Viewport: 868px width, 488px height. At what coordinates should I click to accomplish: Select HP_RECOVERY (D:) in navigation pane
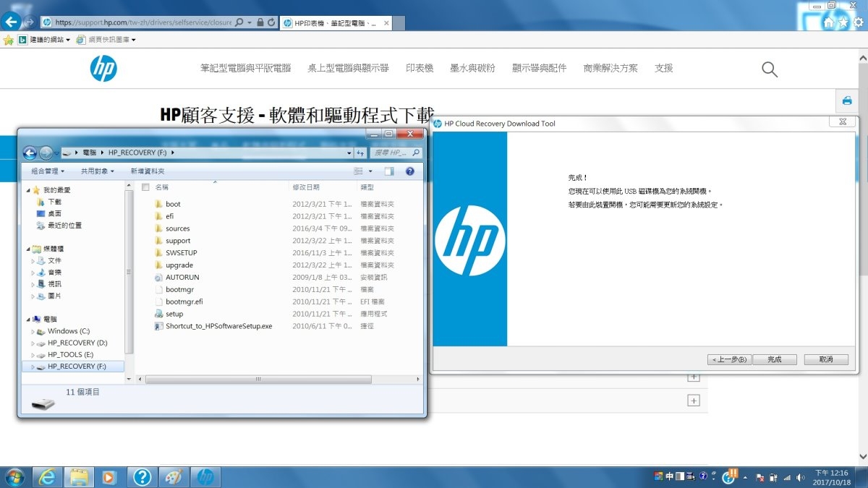tap(77, 343)
